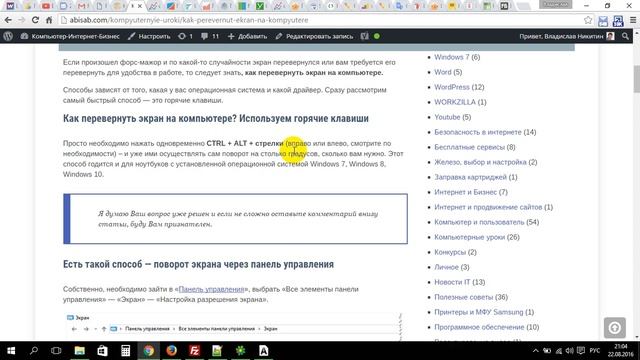640x360 pixels.
Task: Follow the Панель управления link in article
Action: [x=211, y=289]
